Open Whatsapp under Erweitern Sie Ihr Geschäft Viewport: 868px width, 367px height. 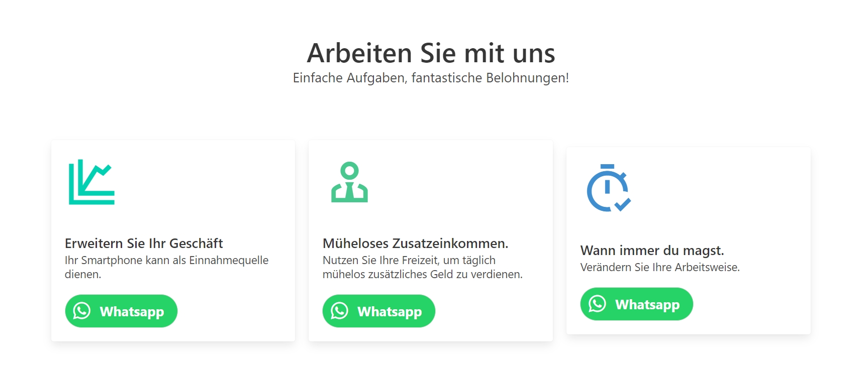pyautogui.click(x=121, y=311)
